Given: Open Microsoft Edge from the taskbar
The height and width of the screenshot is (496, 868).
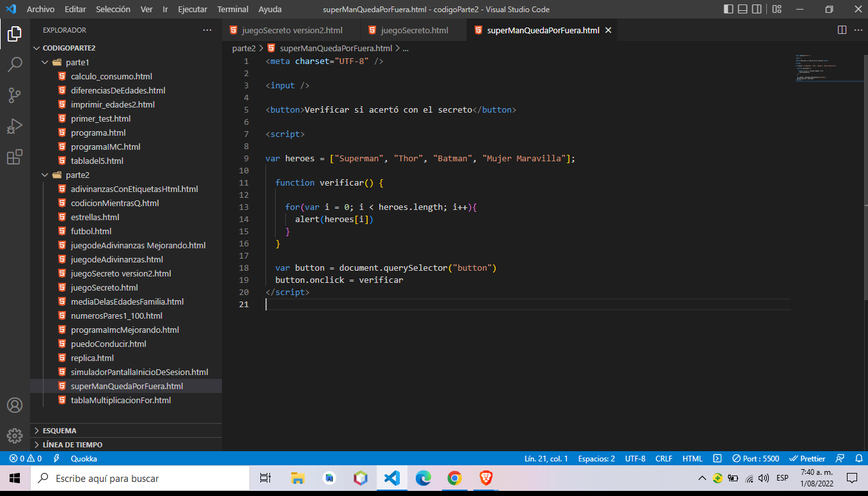Looking at the screenshot, I should coord(423,478).
